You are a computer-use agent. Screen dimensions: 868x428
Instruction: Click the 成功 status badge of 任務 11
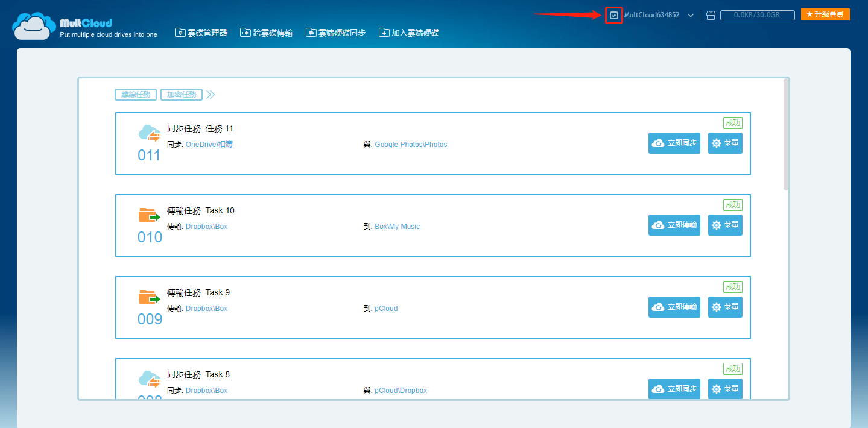click(733, 123)
